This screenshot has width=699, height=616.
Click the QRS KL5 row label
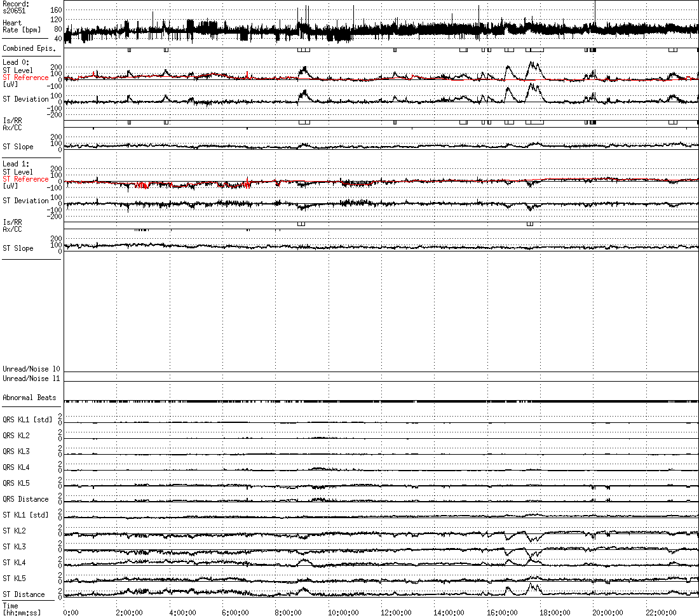(16, 483)
